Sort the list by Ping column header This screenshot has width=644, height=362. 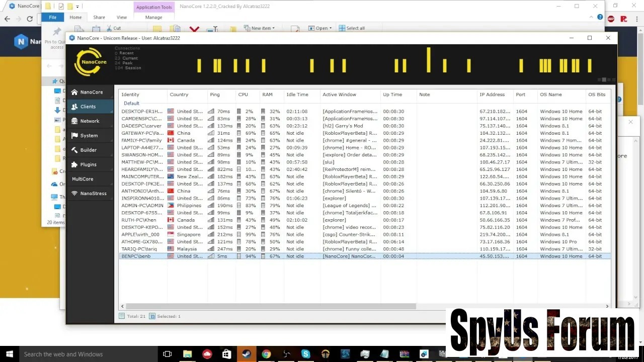[215, 95]
